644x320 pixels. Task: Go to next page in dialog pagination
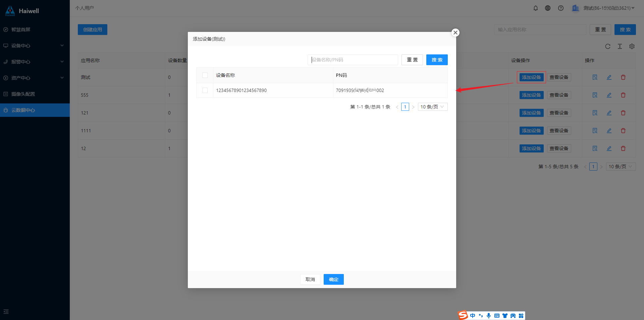413,107
